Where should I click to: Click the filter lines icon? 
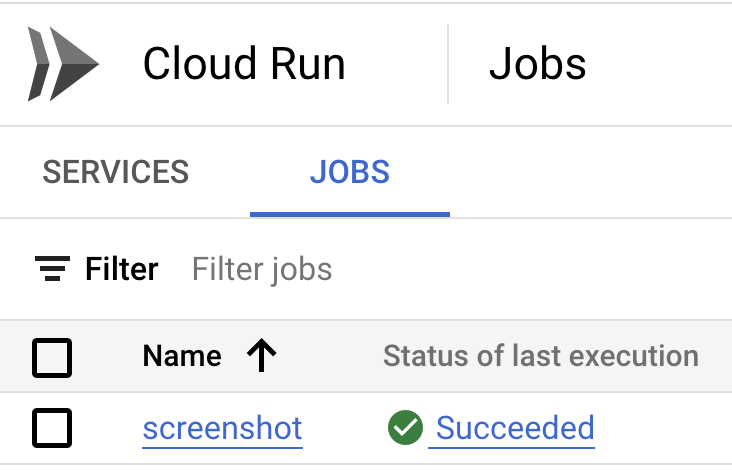click(52, 268)
